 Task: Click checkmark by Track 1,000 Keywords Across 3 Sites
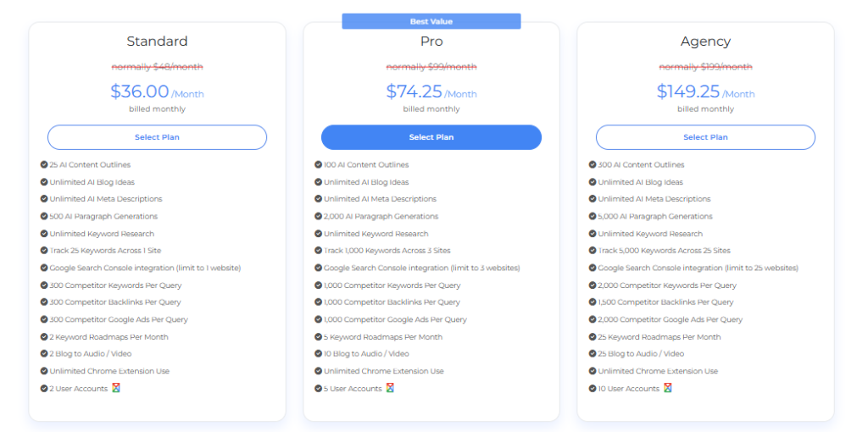[x=319, y=250]
